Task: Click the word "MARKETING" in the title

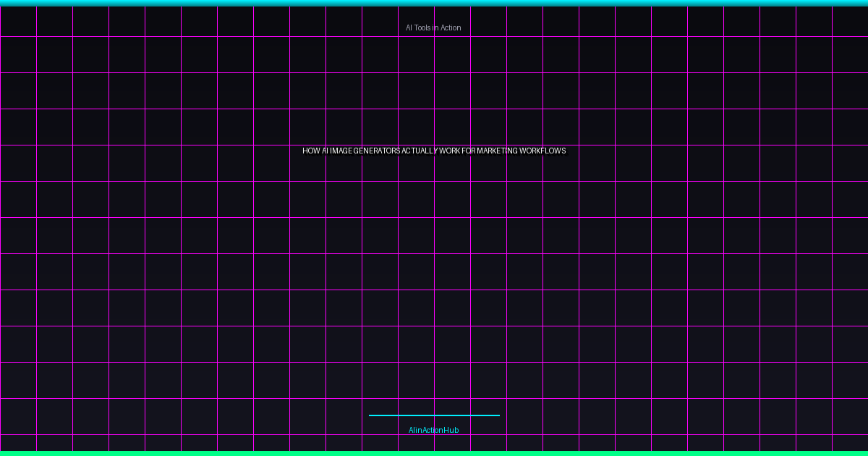Action: (x=497, y=151)
